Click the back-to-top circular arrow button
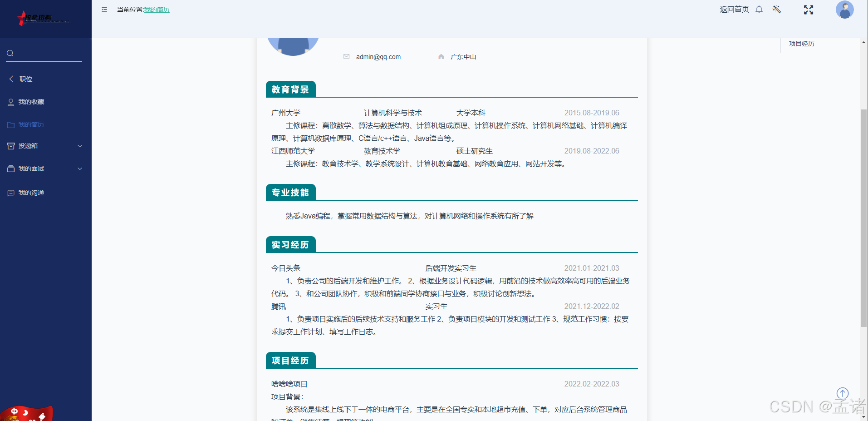This screenshot has height=421, width=868. pos(842,393)
